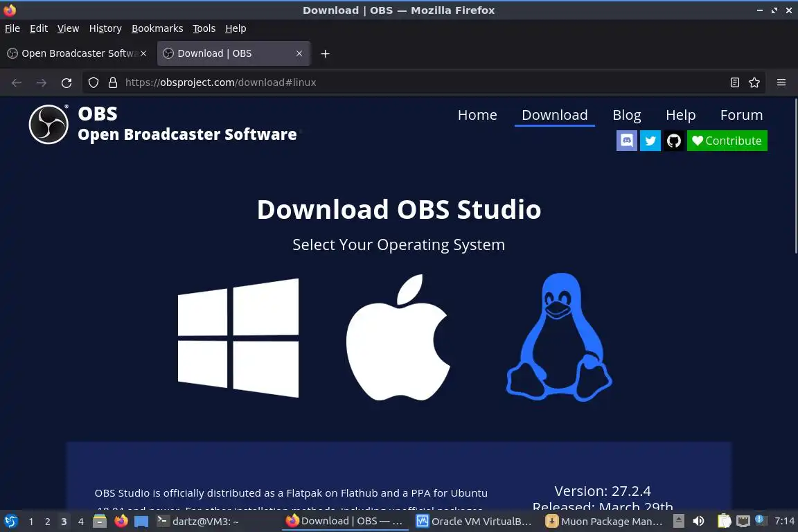Click the site security padlock icon
This screenshot has height=532, width=798.
(113, 82)
